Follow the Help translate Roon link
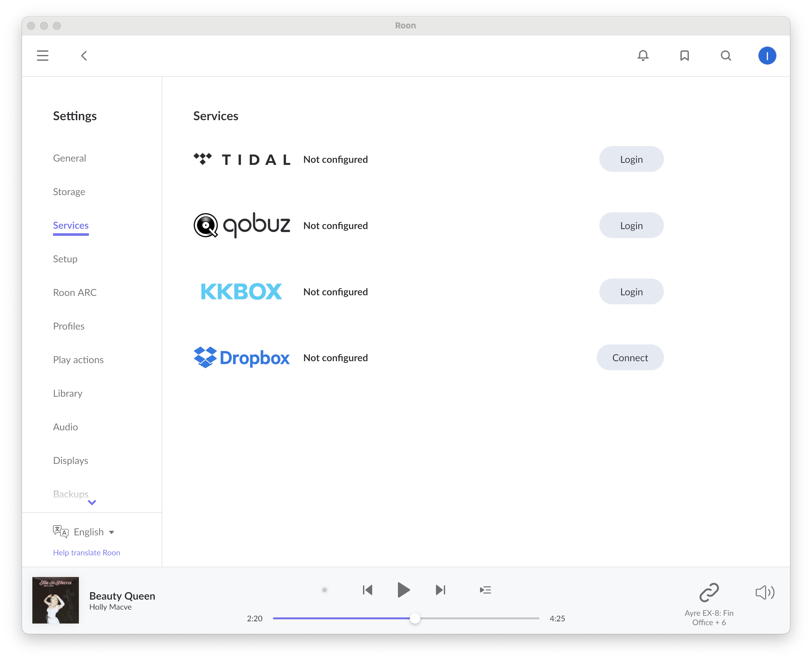Viewport: 812px width, 661px height. point(86,552)
